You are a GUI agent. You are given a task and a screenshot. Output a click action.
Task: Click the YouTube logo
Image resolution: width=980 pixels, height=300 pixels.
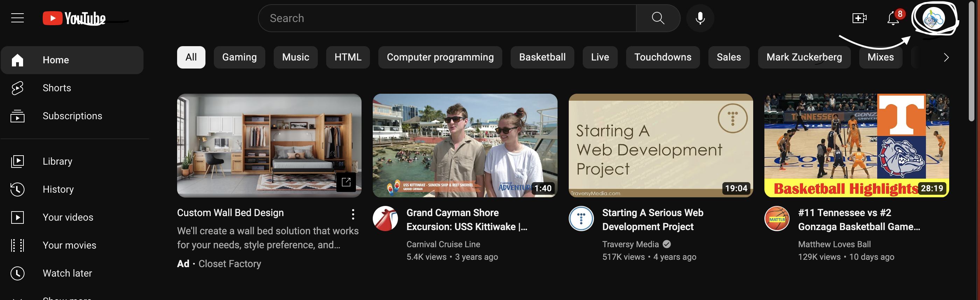pyautogui.click(x=74, y=18)
